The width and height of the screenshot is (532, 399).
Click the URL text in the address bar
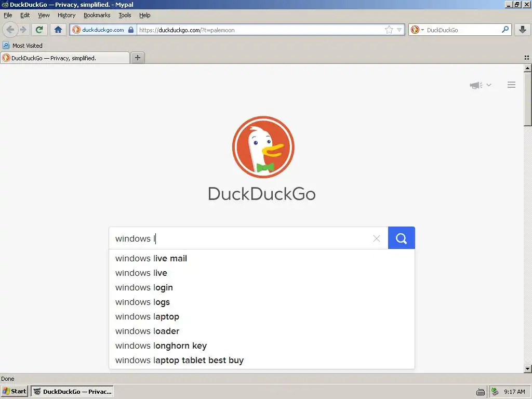187,30
